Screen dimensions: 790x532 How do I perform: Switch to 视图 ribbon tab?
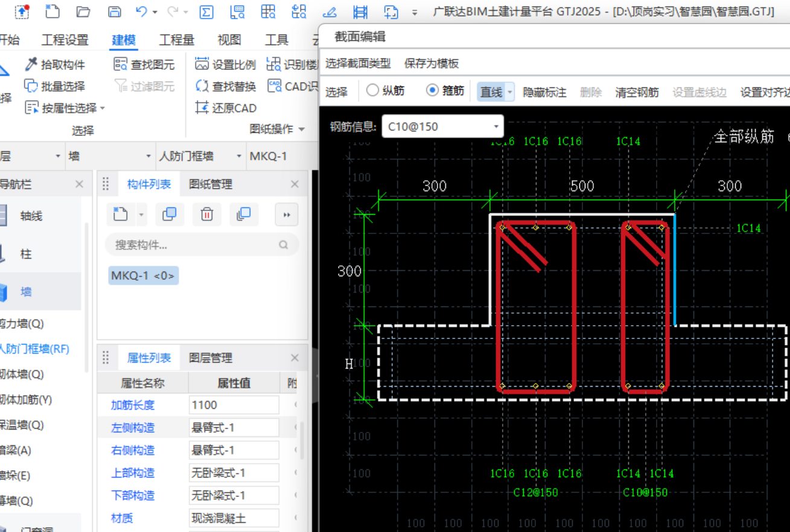coord(229,40)
